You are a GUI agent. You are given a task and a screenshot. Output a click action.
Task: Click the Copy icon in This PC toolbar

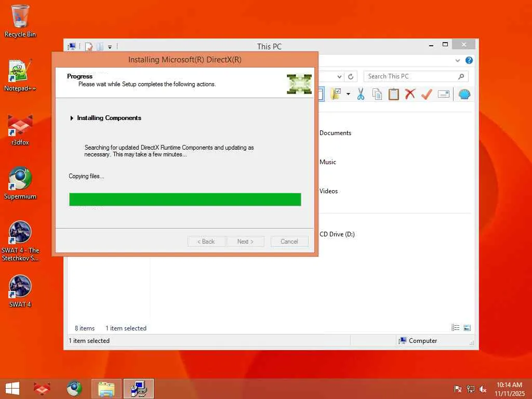coord(377,94)
